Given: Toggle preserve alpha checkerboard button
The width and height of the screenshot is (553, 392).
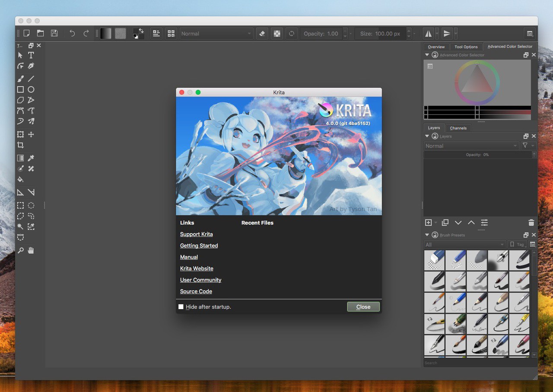Looking at the screenshot, I should 276,33.
